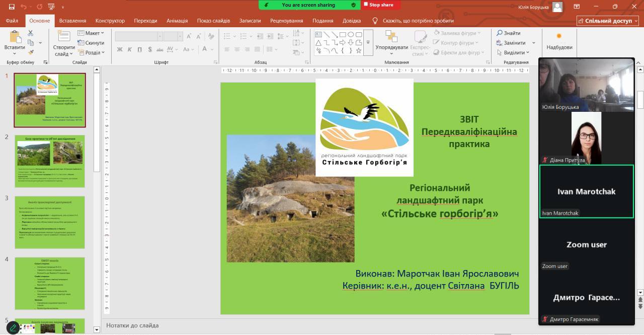Click the Format Painter brush icon
This screenshot has width=644, height=335.
30,52
